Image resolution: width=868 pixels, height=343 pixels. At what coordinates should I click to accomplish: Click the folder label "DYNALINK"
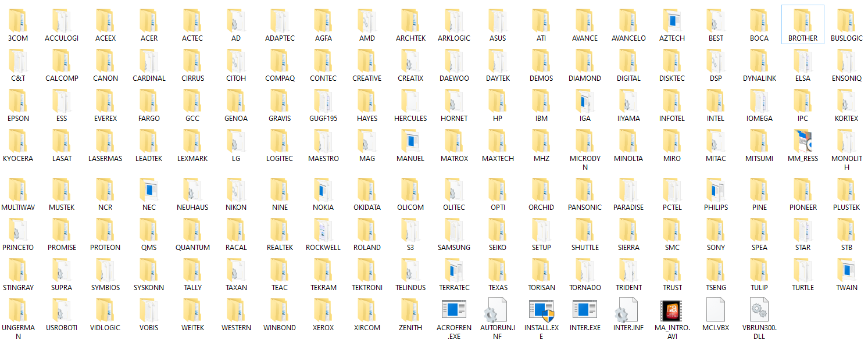(x=759, y=78)
